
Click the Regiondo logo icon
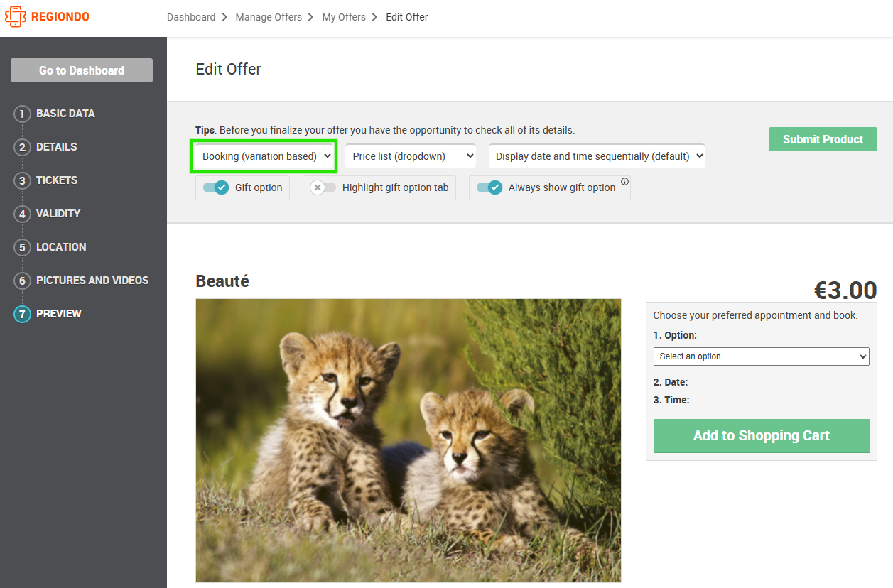pyautogui.click(x=16, y=17)
